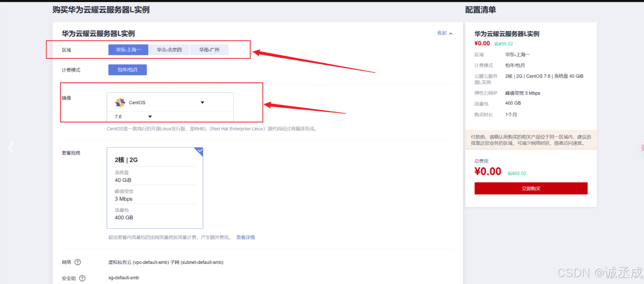Screen dimensions: 644x284
Task: Select the 2核 | 2G package card
Action: point(155,188)
